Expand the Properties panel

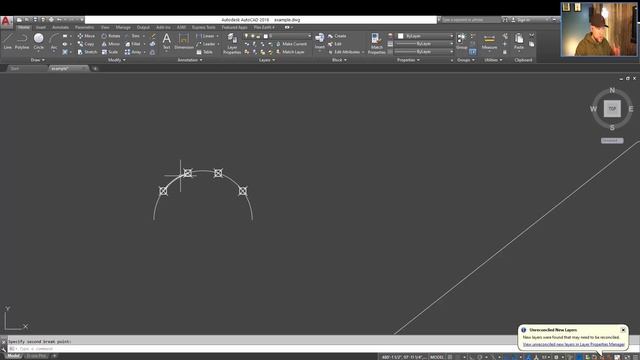coord(408,60)
